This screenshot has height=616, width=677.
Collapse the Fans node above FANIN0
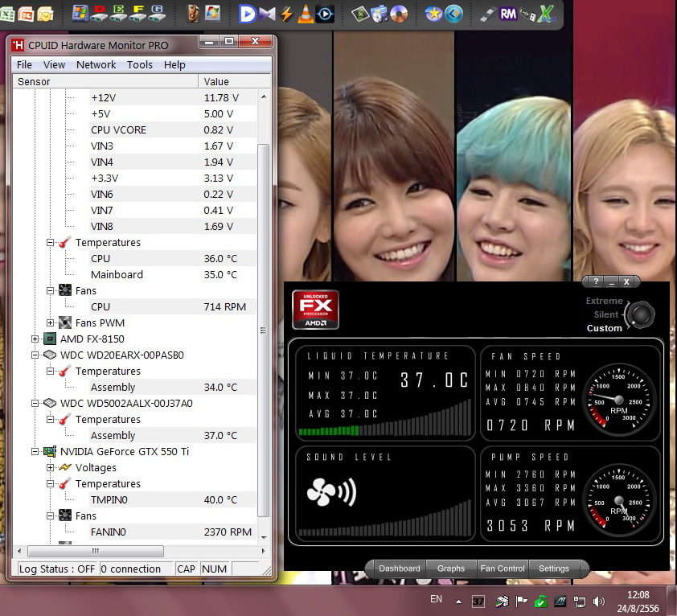(x=50, y=515)
